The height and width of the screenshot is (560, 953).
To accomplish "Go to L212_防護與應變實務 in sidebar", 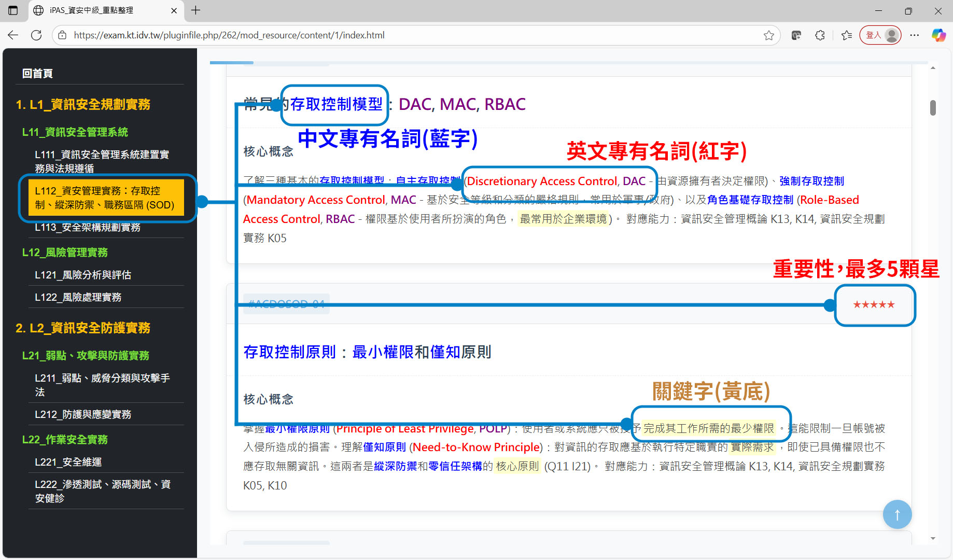I will coord(83,414).
